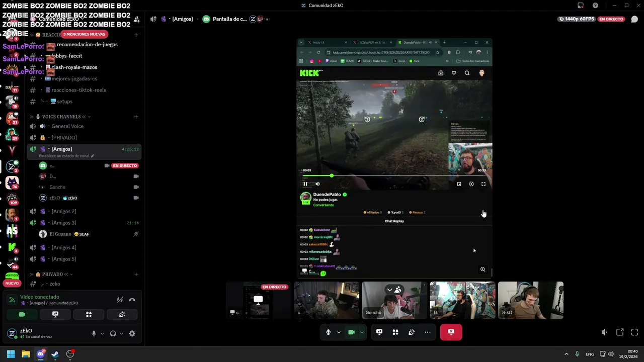
Task: Open activities button in voice panel
Action: point(89,314)
